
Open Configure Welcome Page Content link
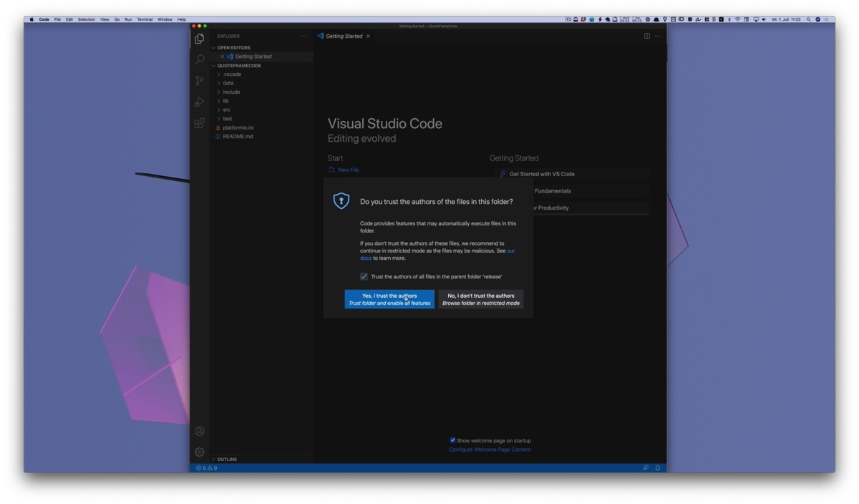490,450
